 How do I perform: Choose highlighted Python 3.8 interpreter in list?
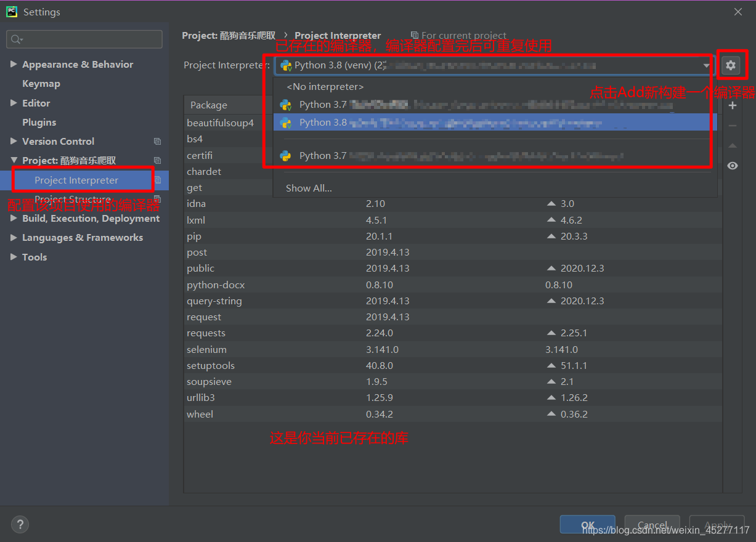pos(495,123)
